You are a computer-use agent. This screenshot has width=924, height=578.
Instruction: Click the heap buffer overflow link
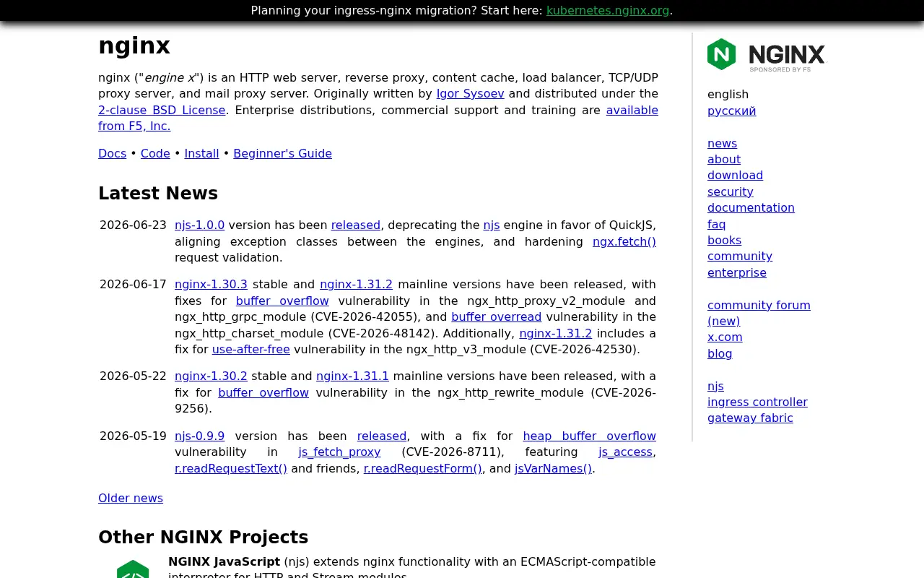589,436
